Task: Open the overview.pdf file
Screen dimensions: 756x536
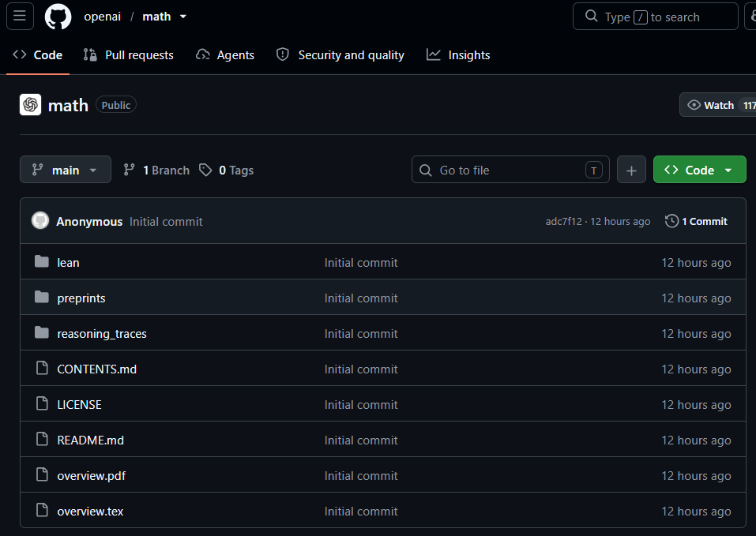Action: 91,476
